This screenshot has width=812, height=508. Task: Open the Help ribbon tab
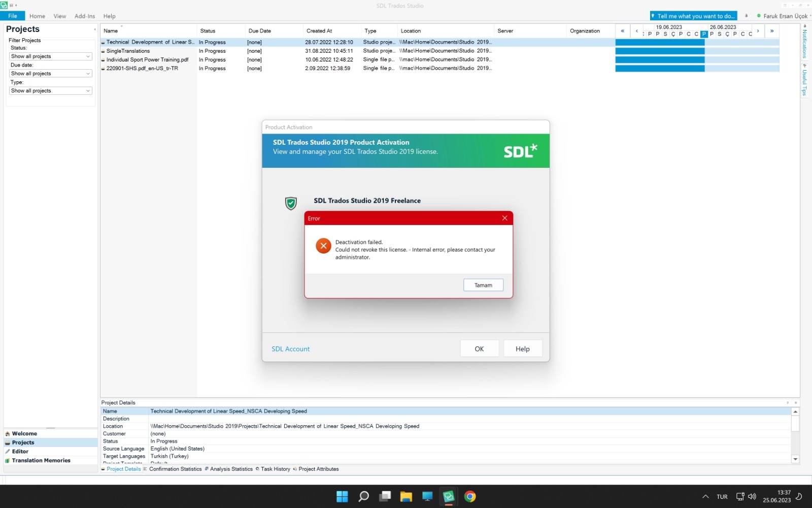(x=109, y=16)
